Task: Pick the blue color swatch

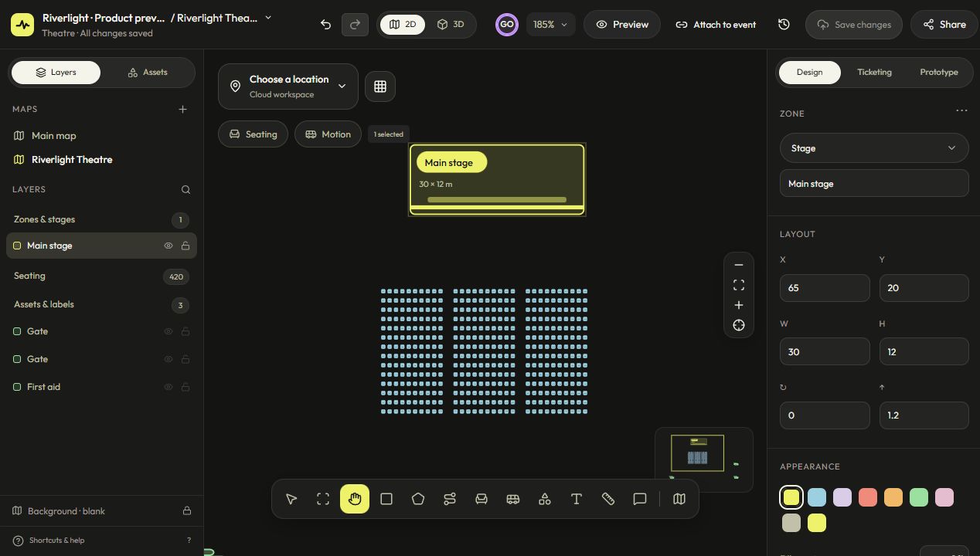Action: point(817,497)
